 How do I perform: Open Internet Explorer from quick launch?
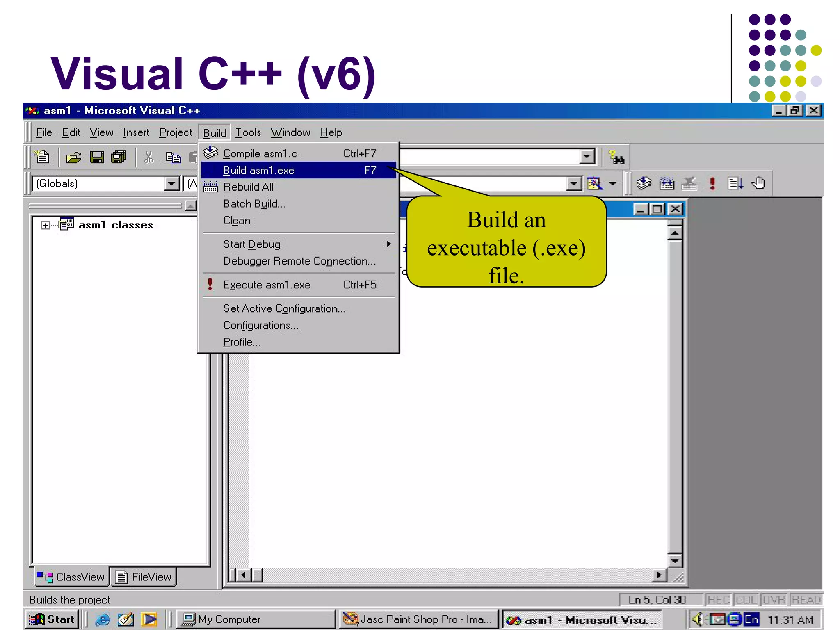point(103,619)
